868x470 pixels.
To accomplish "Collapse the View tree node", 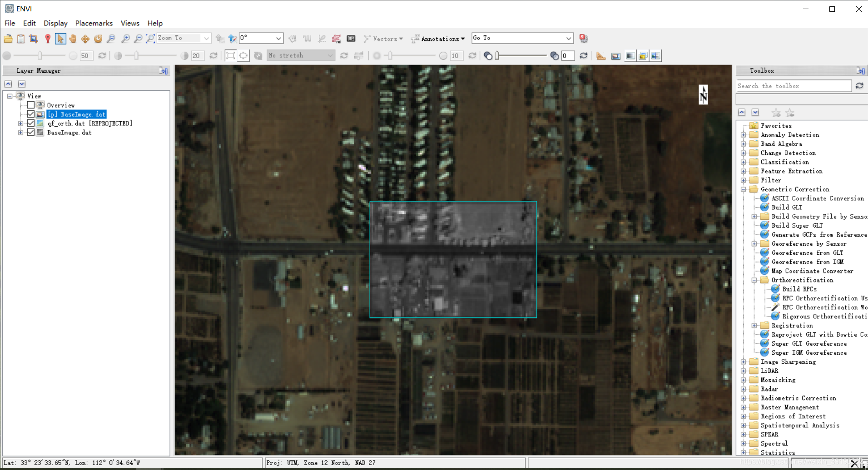I will click(x=10, y=96).
